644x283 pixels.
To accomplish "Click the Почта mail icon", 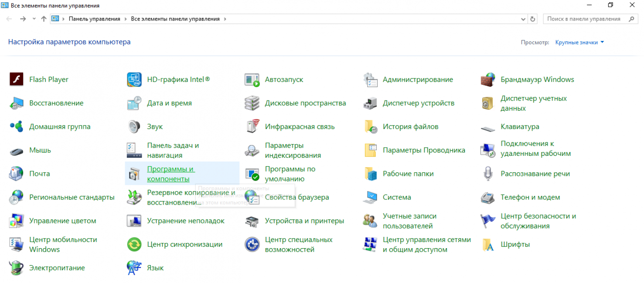I will pos(17,174).
